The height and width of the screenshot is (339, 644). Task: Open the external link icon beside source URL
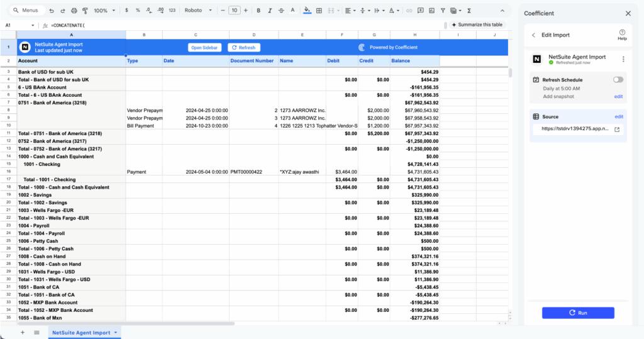(617, 130)
